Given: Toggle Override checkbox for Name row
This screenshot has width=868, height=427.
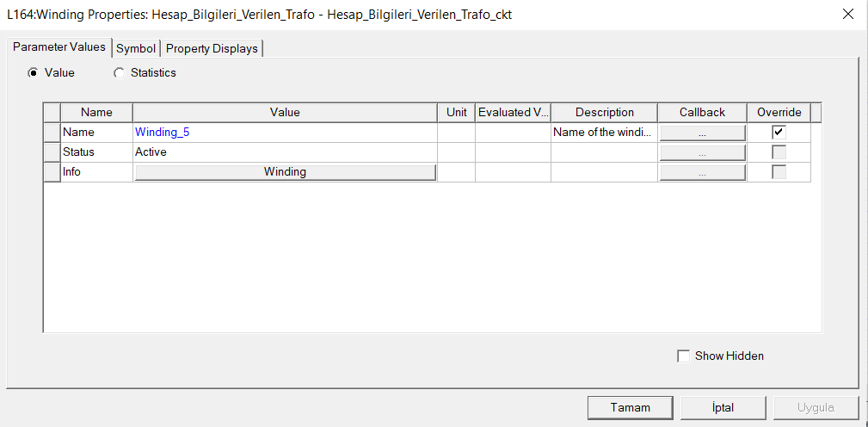Looking at the screenshot, I should tap(779, 133).
